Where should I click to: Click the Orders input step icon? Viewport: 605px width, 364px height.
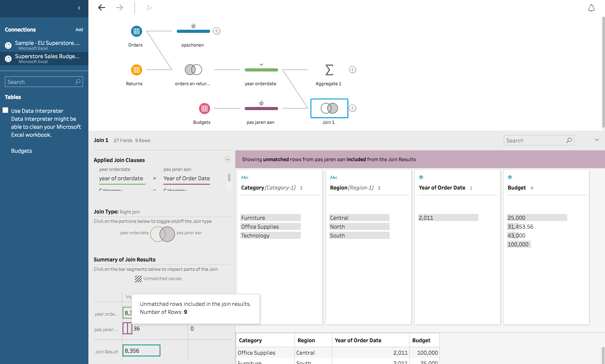pos(136,31)
